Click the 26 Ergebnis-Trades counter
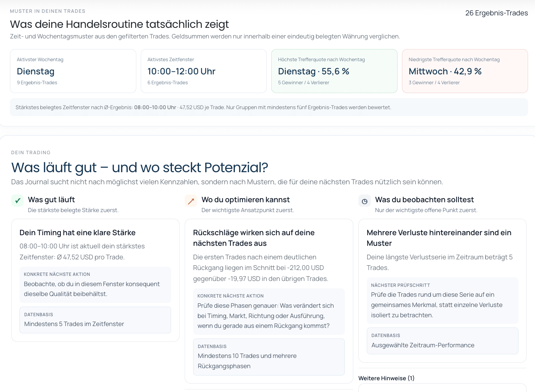The height and width of the screenshot is (392, 535). coord(497,13)
